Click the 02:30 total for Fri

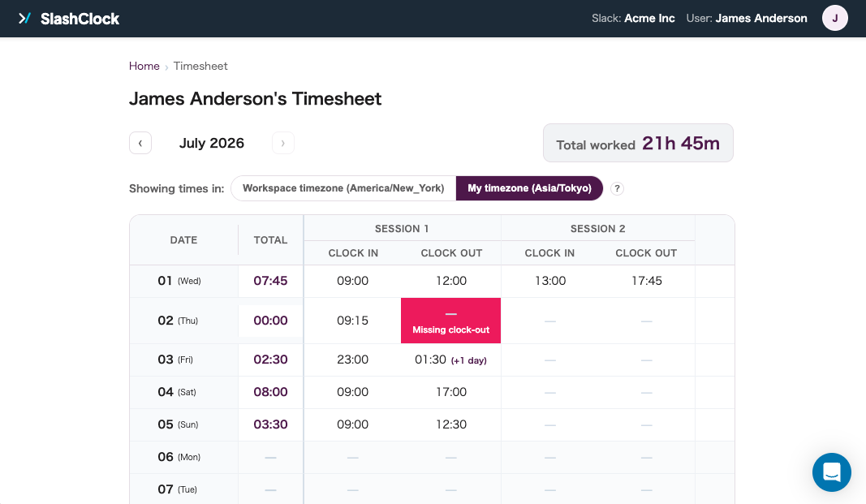(x=270, y=360)
